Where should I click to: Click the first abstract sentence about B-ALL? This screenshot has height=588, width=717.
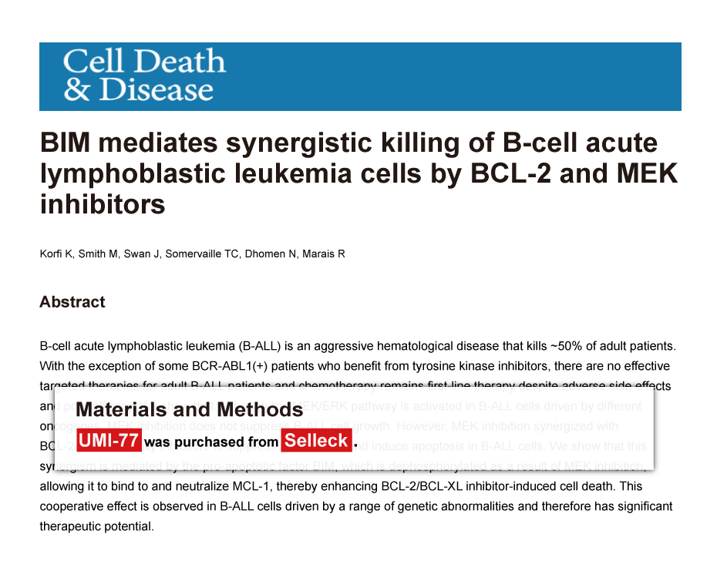pos(358,346)
